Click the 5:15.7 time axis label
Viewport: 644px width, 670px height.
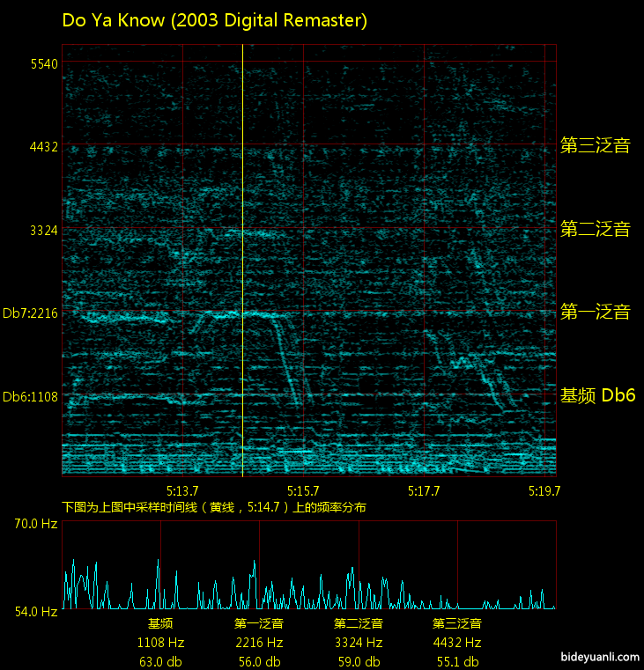coord(303,490)
